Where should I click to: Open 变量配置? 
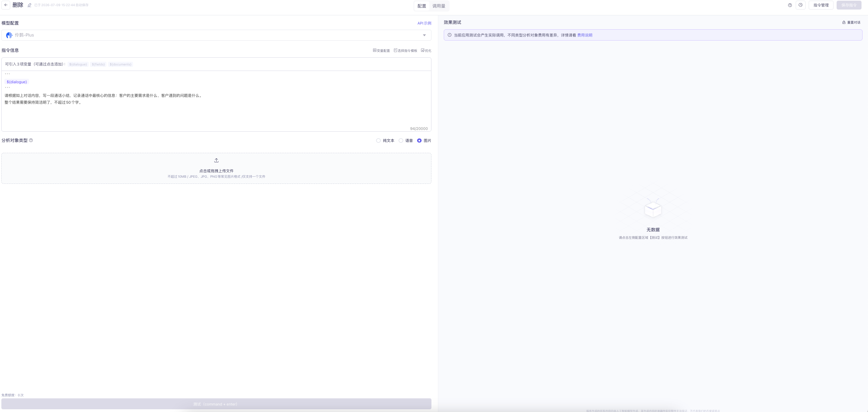pyautogui.click(x=381, y=50)
